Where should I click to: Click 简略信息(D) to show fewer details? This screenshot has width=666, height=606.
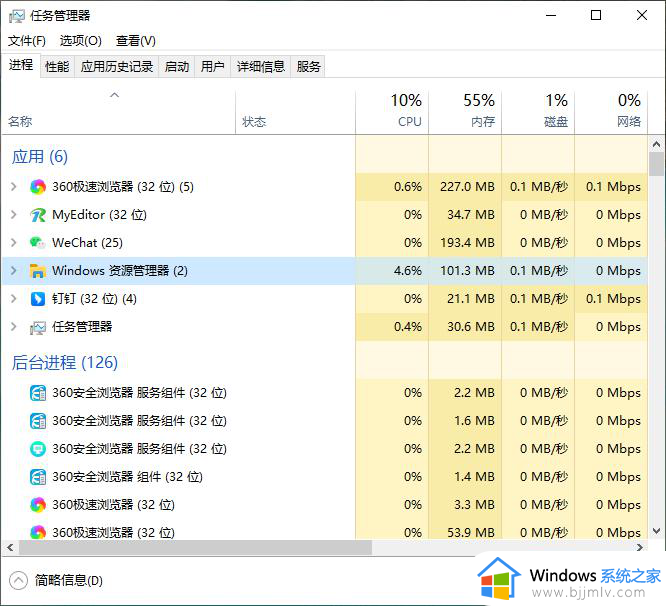(x=68, y=581)
